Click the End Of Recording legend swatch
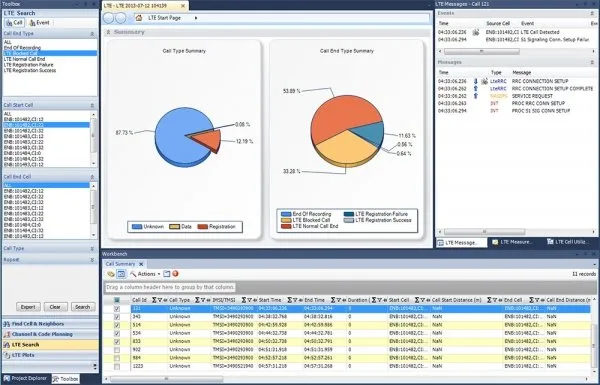The image size is (600, 385). coord(286,214)
